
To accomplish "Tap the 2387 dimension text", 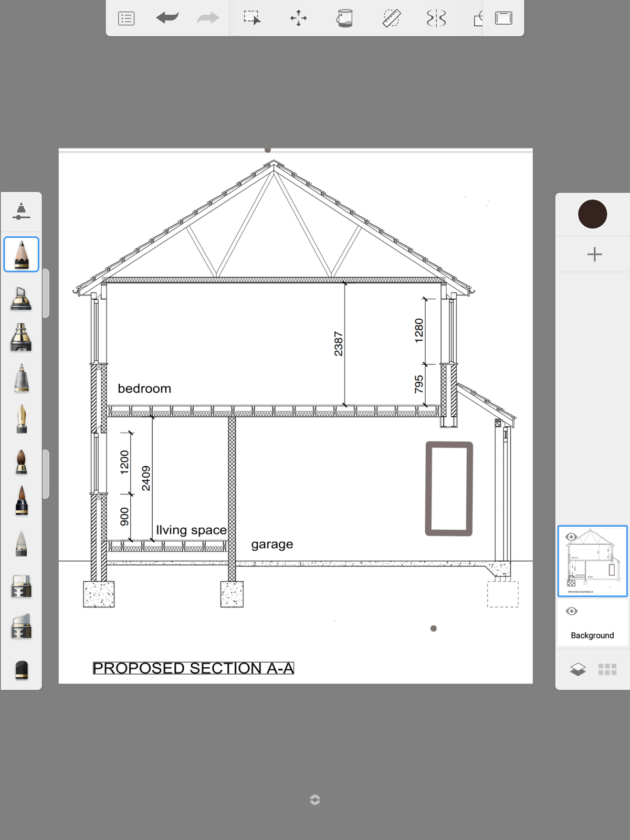I will (339, 344).
